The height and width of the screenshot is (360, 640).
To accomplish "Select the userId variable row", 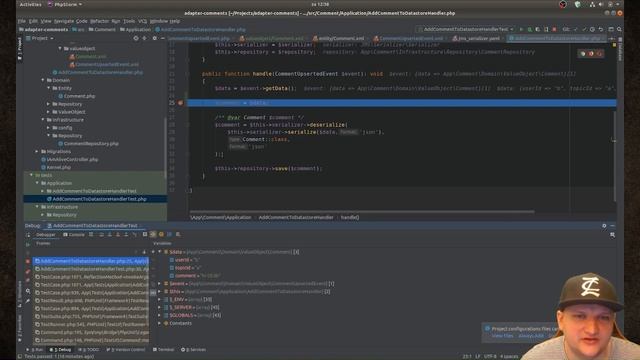I will coord(184,260).
